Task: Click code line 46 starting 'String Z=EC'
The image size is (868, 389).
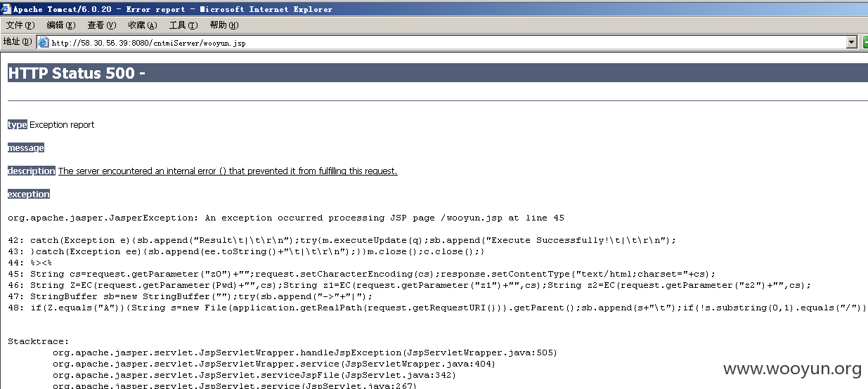Action: click(409, 285)
